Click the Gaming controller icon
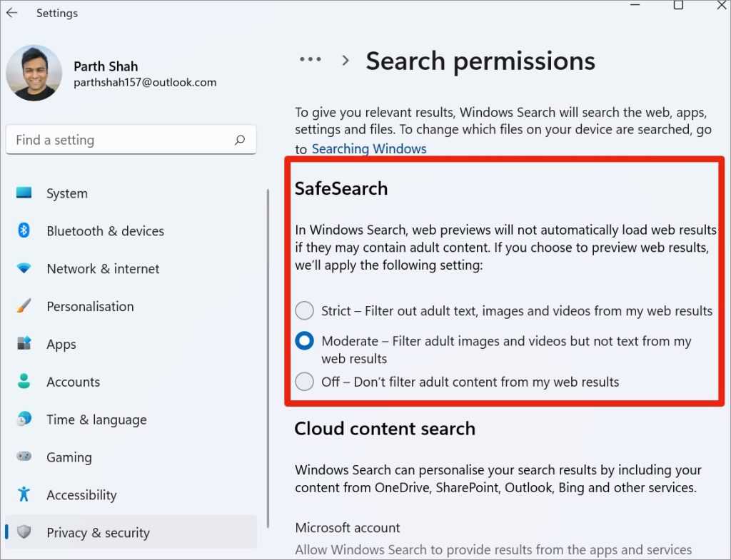The image size is (731, 560). [24, 457]
